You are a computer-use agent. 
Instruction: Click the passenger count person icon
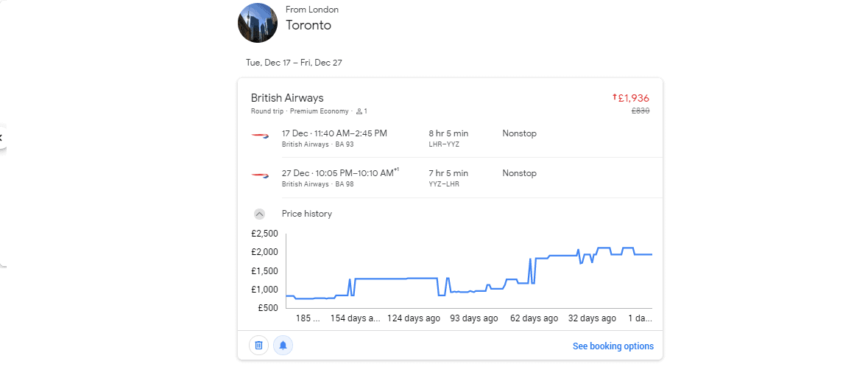coord(359,111)
